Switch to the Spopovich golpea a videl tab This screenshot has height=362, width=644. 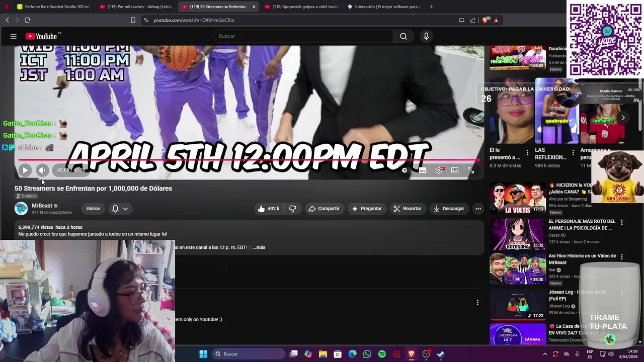coord(301,7)
